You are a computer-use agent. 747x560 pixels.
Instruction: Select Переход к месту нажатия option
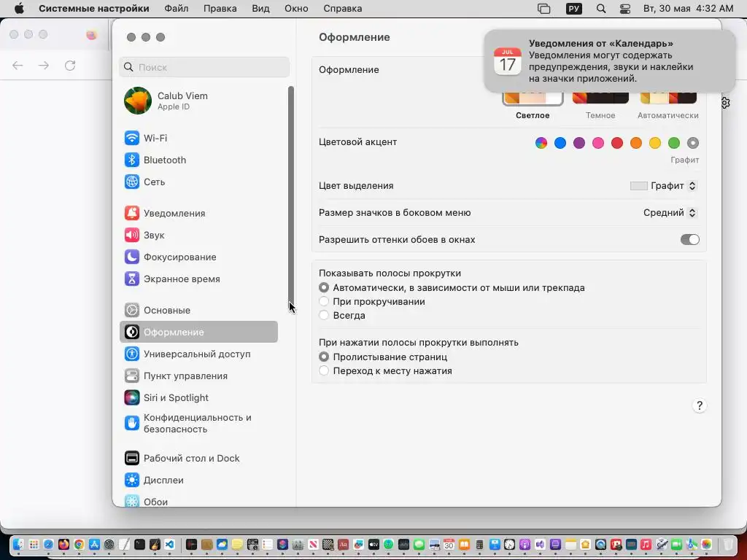[x=324, y=370]
